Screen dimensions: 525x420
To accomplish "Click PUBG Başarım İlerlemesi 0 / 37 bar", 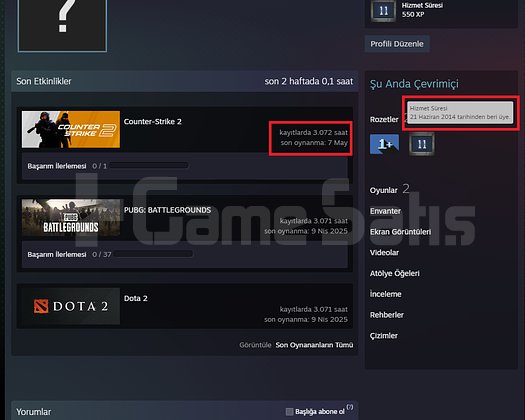I will (x=153, y=254).
